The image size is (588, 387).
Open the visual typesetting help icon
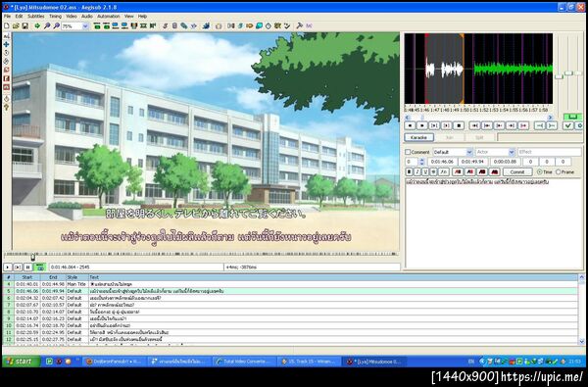[x=7, y=107]
